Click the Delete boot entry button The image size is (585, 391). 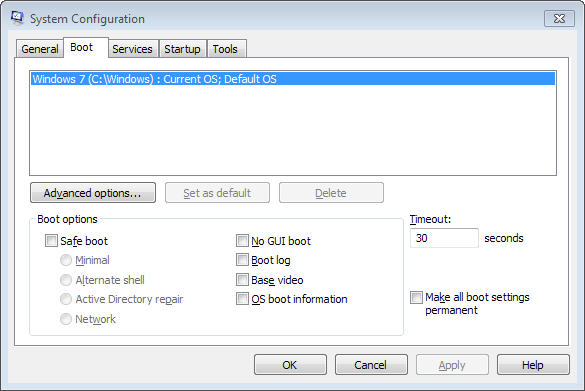(331, 193)
